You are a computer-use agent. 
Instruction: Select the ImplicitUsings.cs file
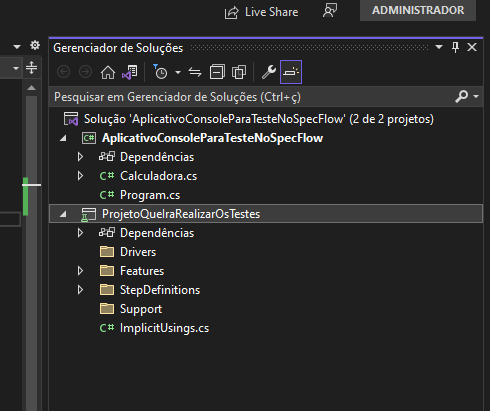[164, 328]
